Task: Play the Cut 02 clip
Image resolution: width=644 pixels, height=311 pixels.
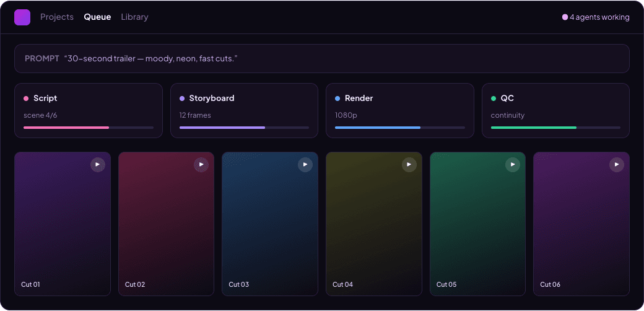Action: (x=201, y=165)
